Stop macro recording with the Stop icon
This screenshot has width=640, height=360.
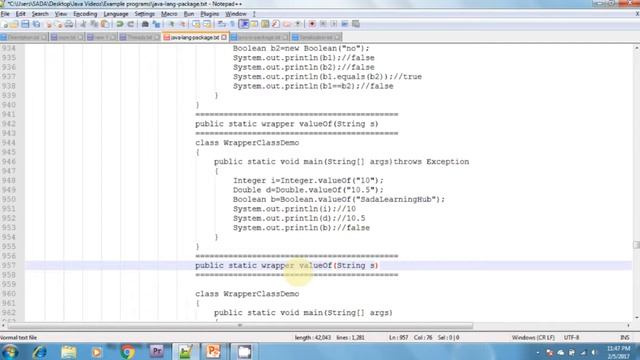click(323, 24)
